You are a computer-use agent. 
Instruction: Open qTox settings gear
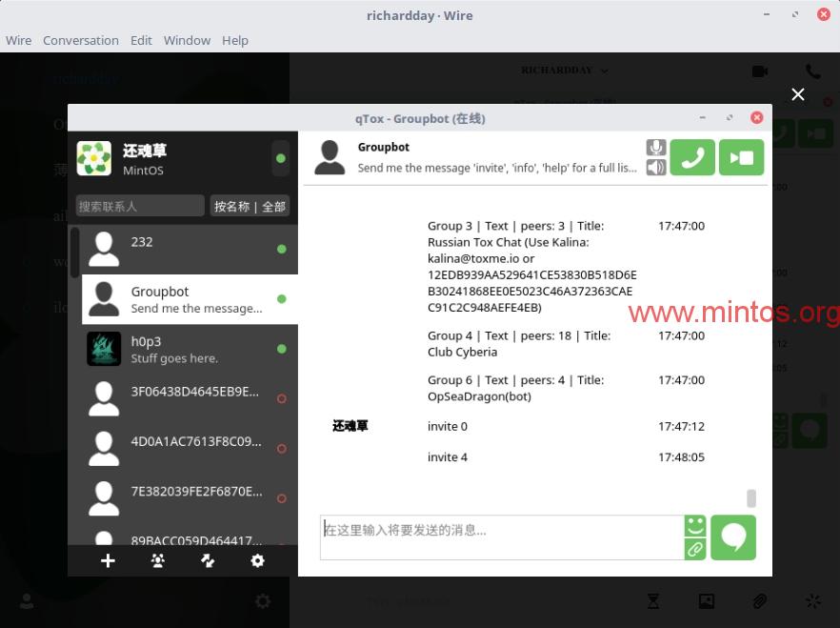pos(258,561)
